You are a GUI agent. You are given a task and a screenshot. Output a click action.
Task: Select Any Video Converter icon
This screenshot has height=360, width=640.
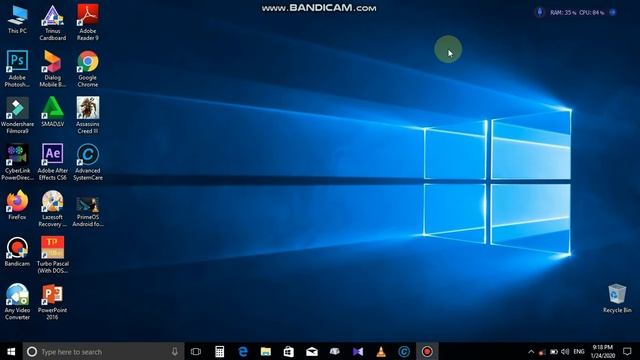(17, 301)
